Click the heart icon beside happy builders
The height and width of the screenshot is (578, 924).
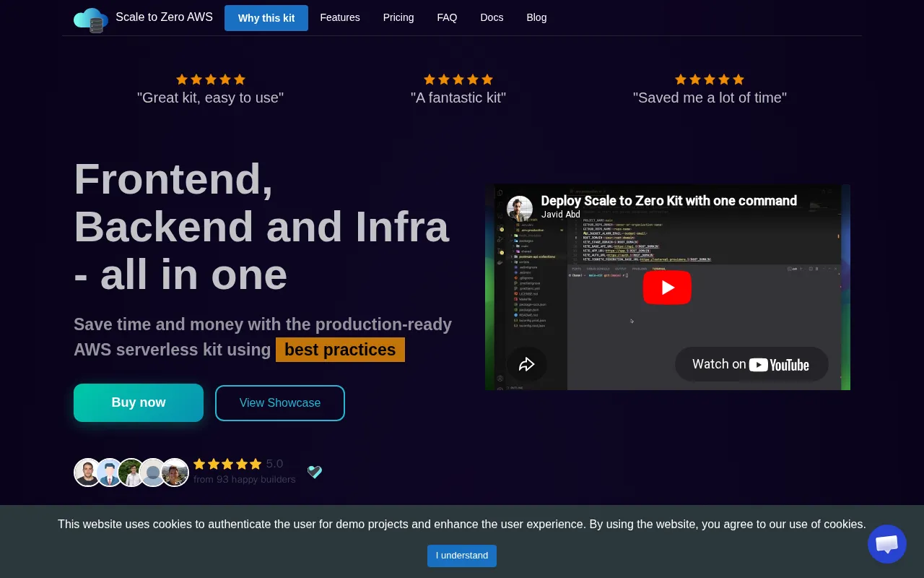[x=315, y=472]
